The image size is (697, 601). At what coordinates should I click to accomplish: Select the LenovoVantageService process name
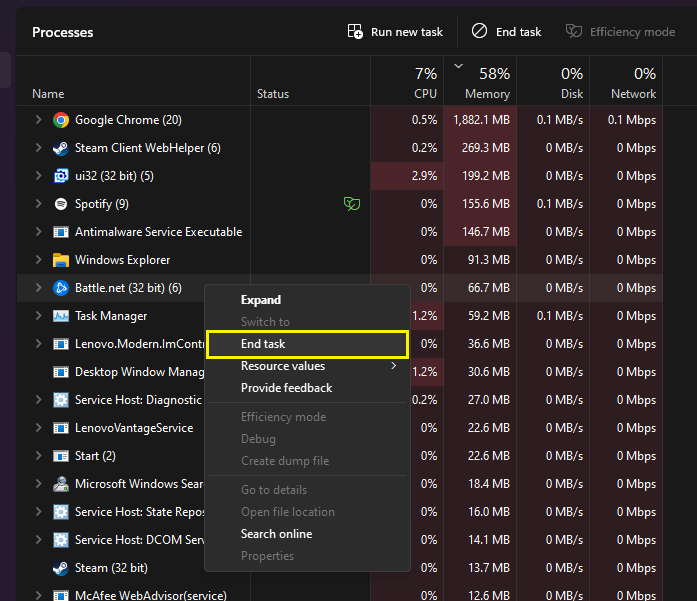134,428
